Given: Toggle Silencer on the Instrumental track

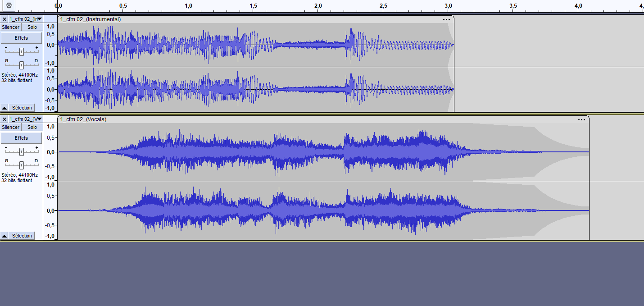Looking at the screenshot, I should 10,27.
